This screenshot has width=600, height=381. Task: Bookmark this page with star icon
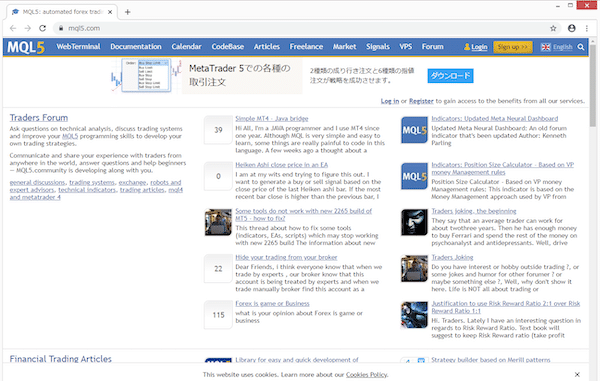pyautogui.click(x=553, y=28)
